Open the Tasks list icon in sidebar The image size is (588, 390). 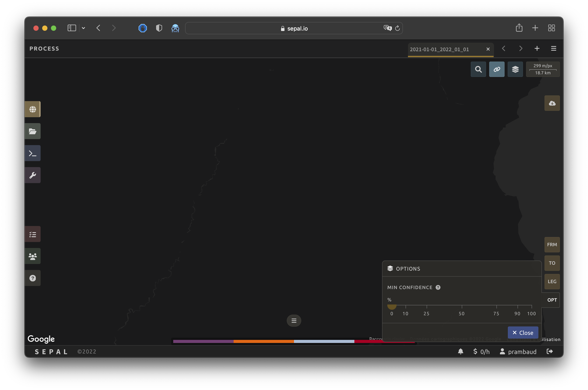[32, 234]
